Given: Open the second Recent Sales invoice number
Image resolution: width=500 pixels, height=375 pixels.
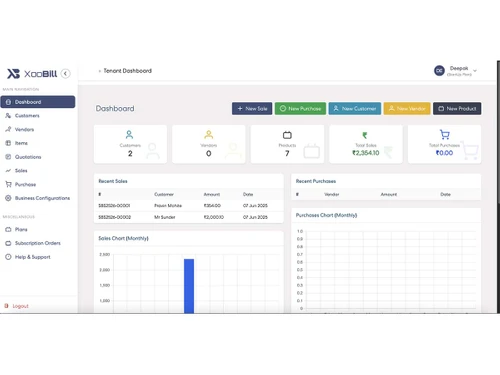Looking at the screenshot, I should pyautogui.click(x=114, y=217).
